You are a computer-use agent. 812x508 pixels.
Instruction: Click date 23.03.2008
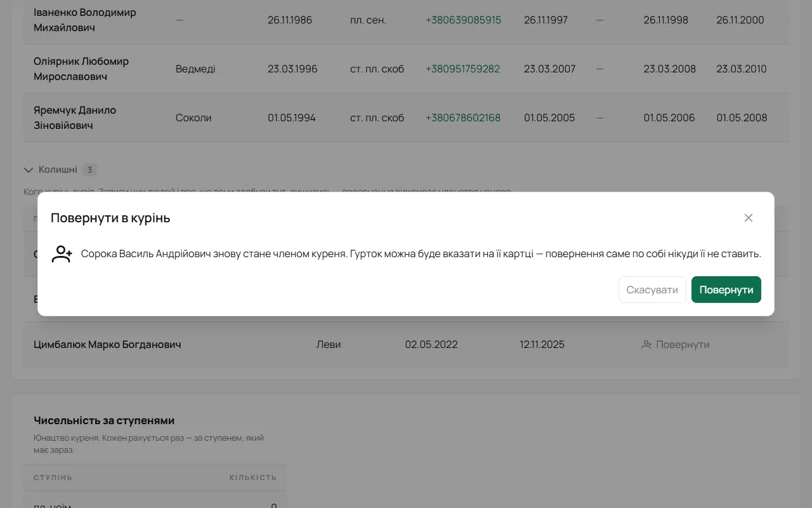pos(670,69)
